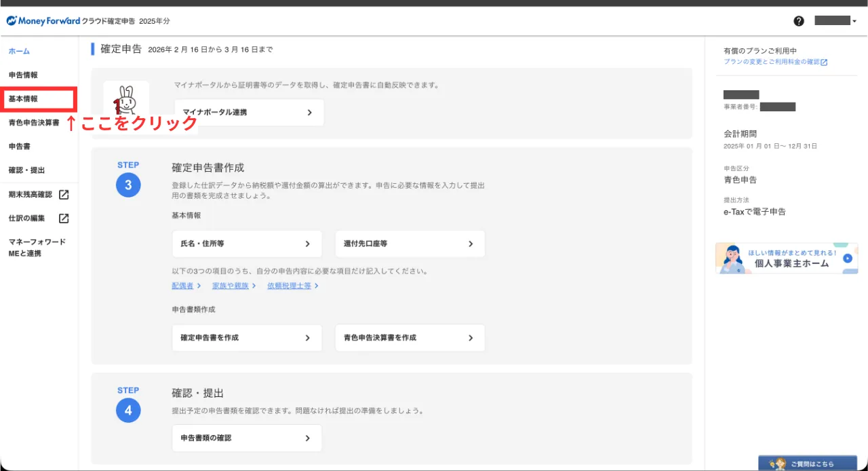Expand the 家族や親族 link chevron
868x471 pixels.
pos(254,286)
